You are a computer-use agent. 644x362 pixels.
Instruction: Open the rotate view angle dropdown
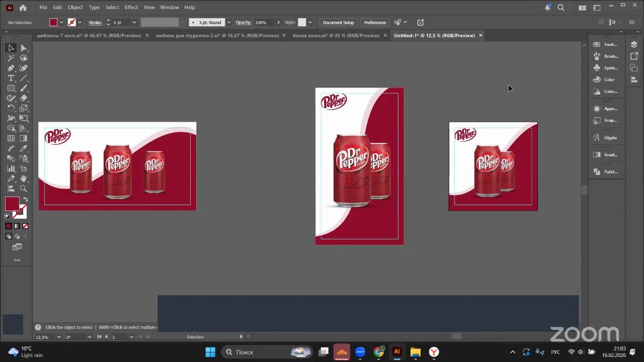[90, 337]
